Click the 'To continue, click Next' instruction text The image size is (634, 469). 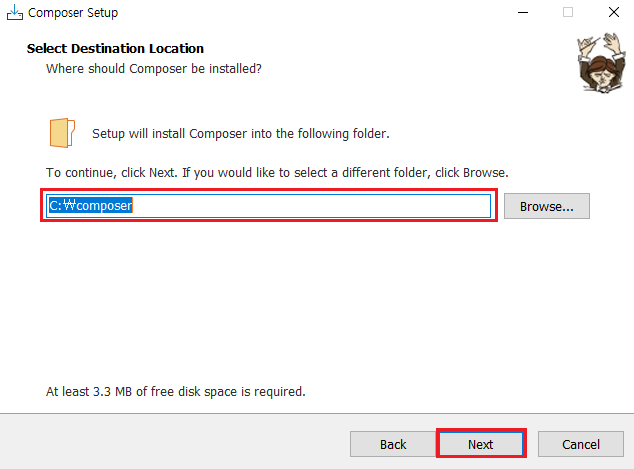click(277, 173)
